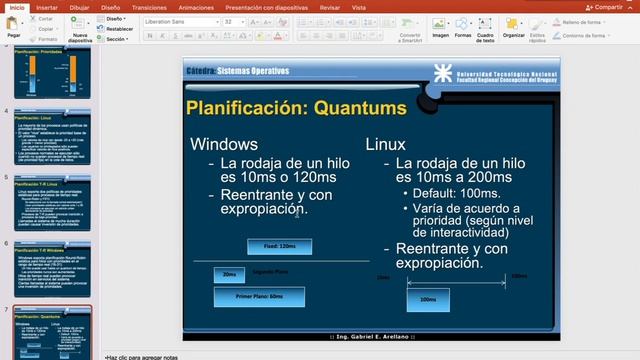The image size is (640, 360).
Task: Clear all formatting with the eraser A icon
Action: tap(282, 22)
